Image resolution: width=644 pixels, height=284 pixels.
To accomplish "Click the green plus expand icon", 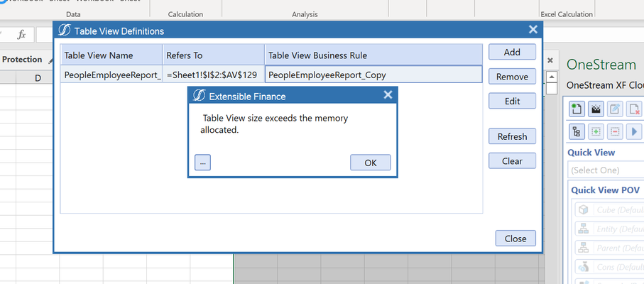I will coord(596,132).
